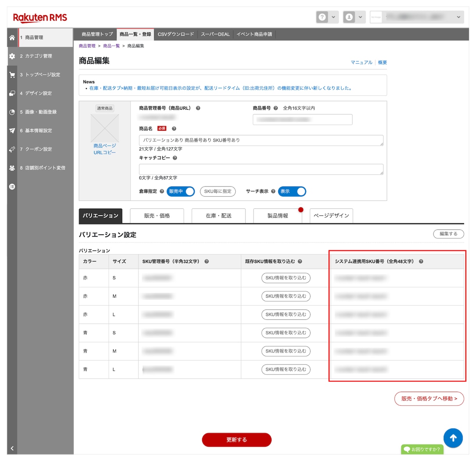Open CSVダウンロード in the top menu
476x476 pixels.
176,34
